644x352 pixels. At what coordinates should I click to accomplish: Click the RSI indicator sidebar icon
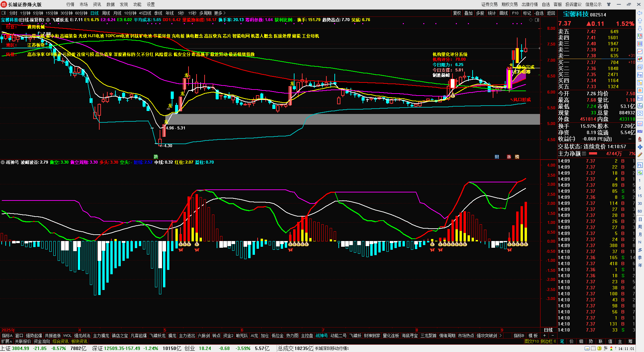tap(640, 131)
